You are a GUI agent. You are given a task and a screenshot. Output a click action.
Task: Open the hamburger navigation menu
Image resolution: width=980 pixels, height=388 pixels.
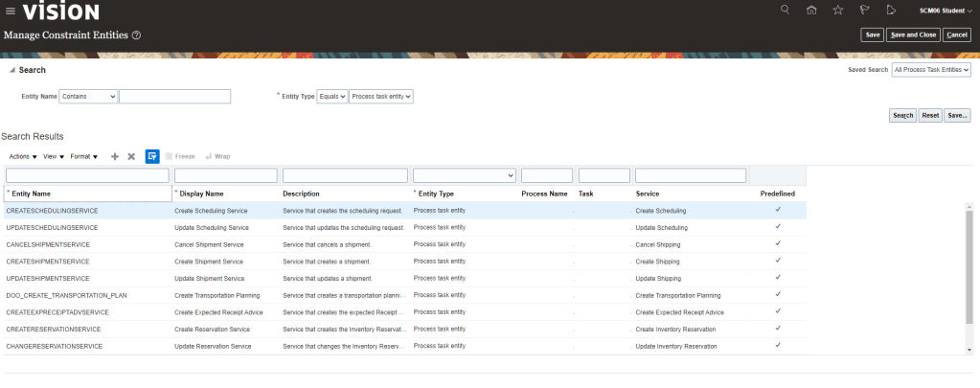pyautogui.click(x=11, y=11)
